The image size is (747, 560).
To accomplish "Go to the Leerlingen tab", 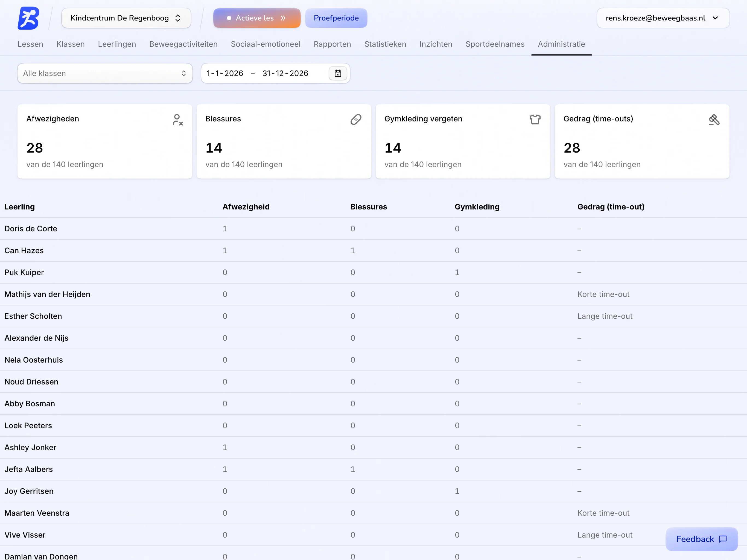I will click(x=117, y=44).
